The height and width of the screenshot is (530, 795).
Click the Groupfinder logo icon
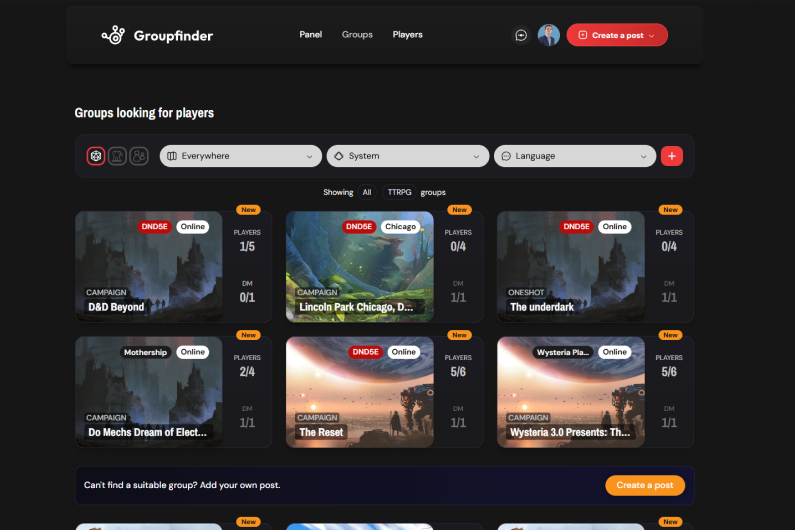(113, 35)
